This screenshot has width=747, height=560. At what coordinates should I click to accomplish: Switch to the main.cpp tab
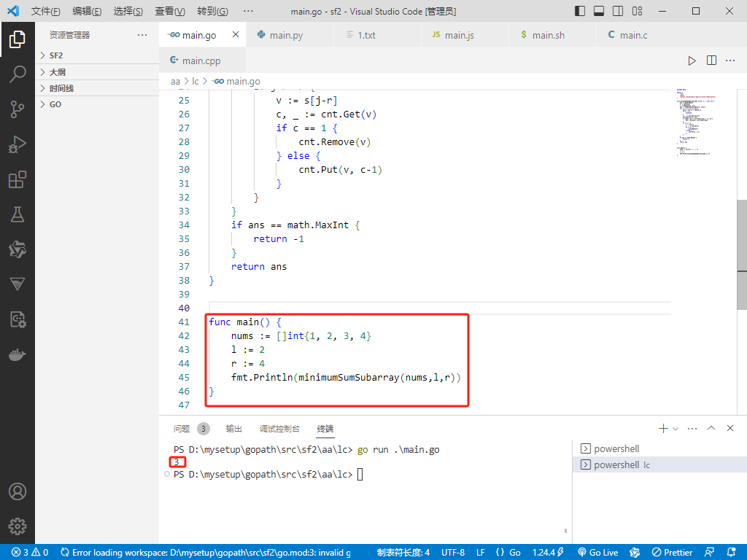click(201, 61)
